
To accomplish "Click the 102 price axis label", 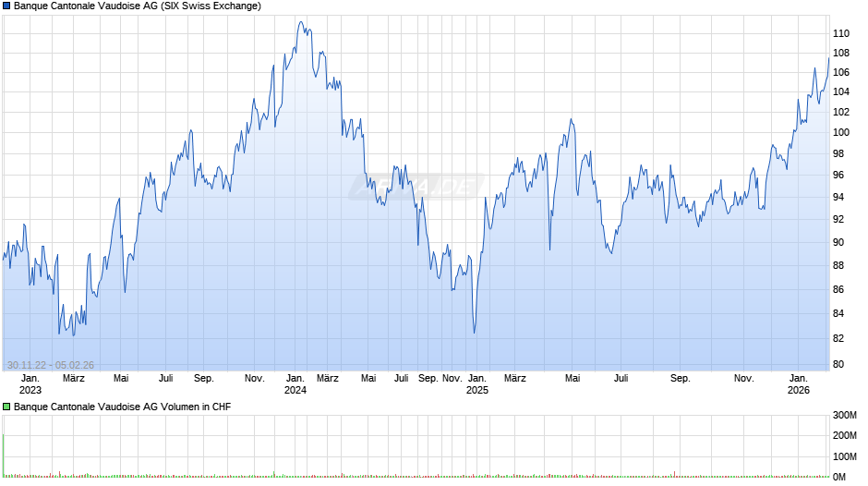I will click(x=841, y=112).
